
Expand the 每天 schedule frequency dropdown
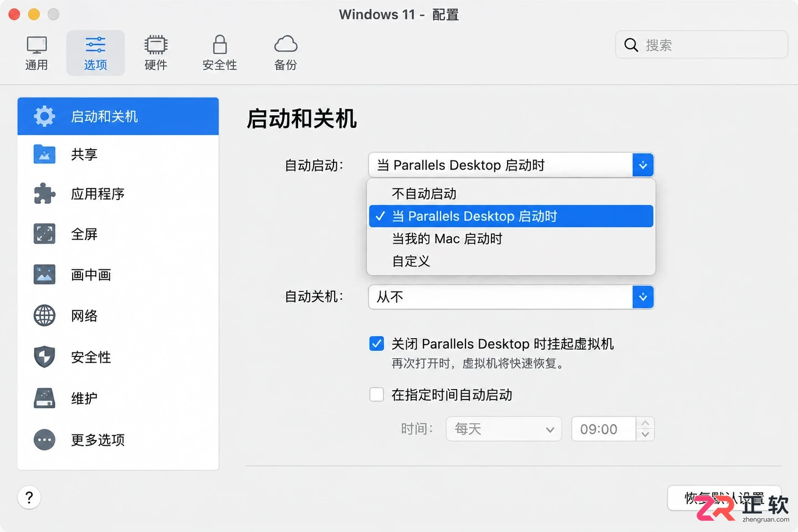(x=504, y=429)
